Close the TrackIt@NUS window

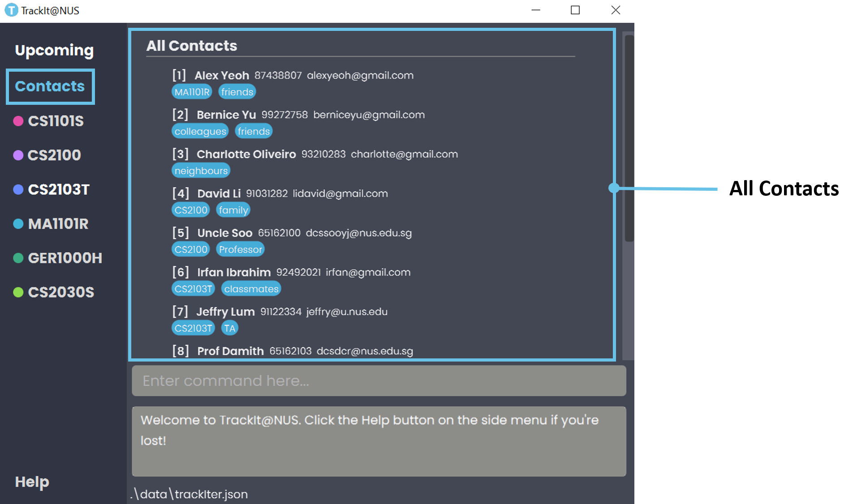tap(616, 10)
